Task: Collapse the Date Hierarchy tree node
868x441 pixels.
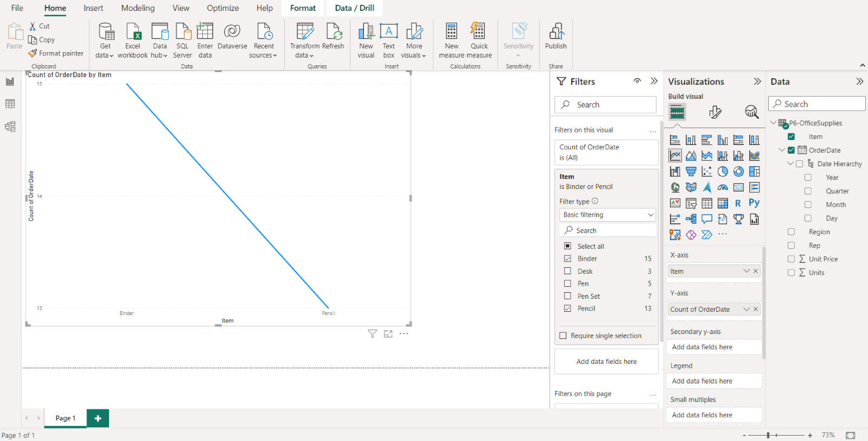Action: coord(790,164)
